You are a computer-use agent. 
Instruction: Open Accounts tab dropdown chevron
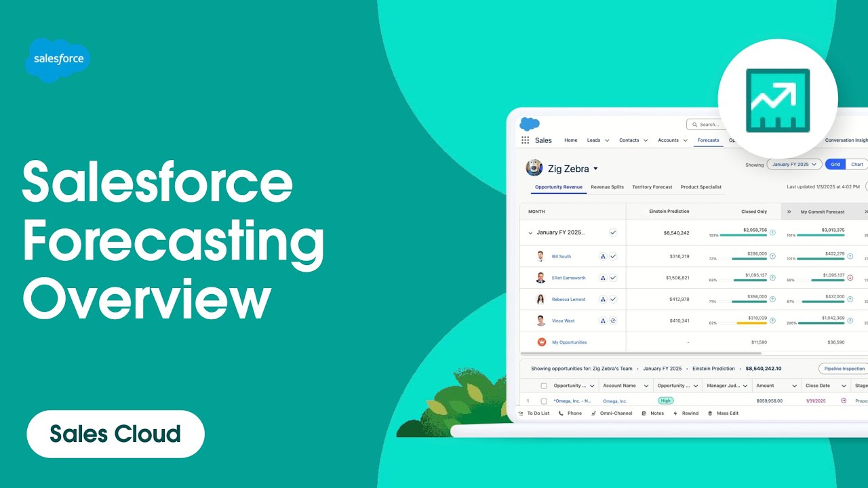click(x=685, y=141)
